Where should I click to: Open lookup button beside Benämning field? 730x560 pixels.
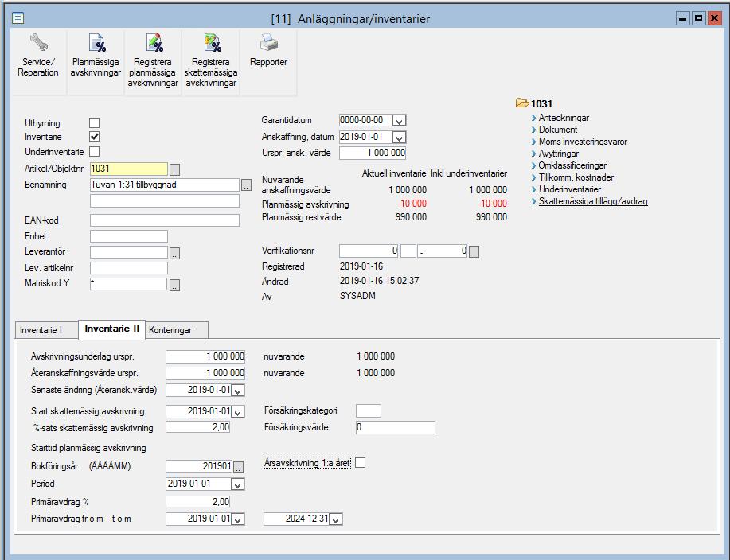(x=246, y=185)
